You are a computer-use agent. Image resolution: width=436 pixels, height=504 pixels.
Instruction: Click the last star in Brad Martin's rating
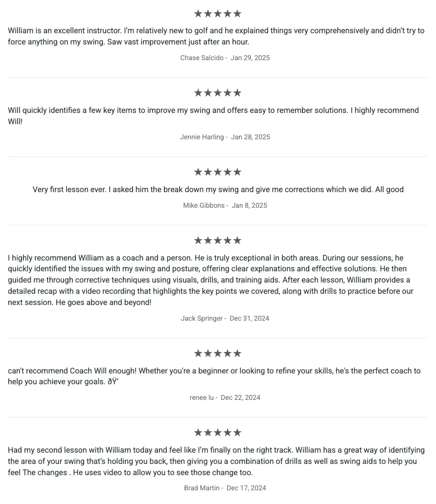click(x=237, y=433)
